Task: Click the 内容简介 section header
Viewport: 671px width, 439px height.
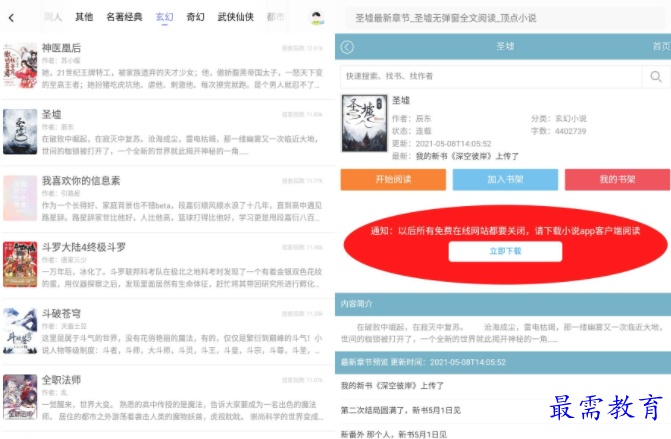Action: click(x=503, y=304)
